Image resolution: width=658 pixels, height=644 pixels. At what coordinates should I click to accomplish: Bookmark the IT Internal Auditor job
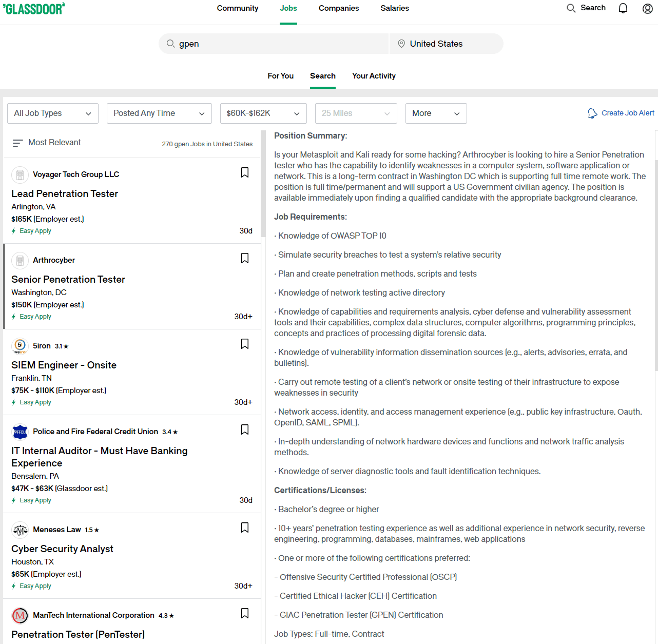[245, 430]
